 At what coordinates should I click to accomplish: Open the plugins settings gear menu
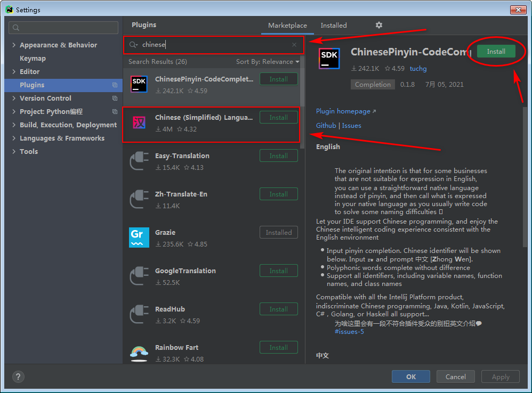(x=379, y=25)
